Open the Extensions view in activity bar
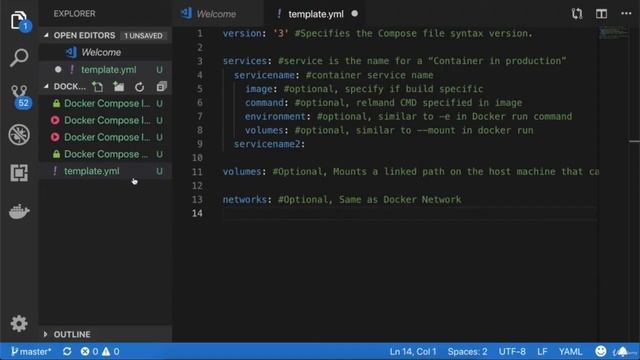Viewport: 640px width, 360px height. click(19, 173)
